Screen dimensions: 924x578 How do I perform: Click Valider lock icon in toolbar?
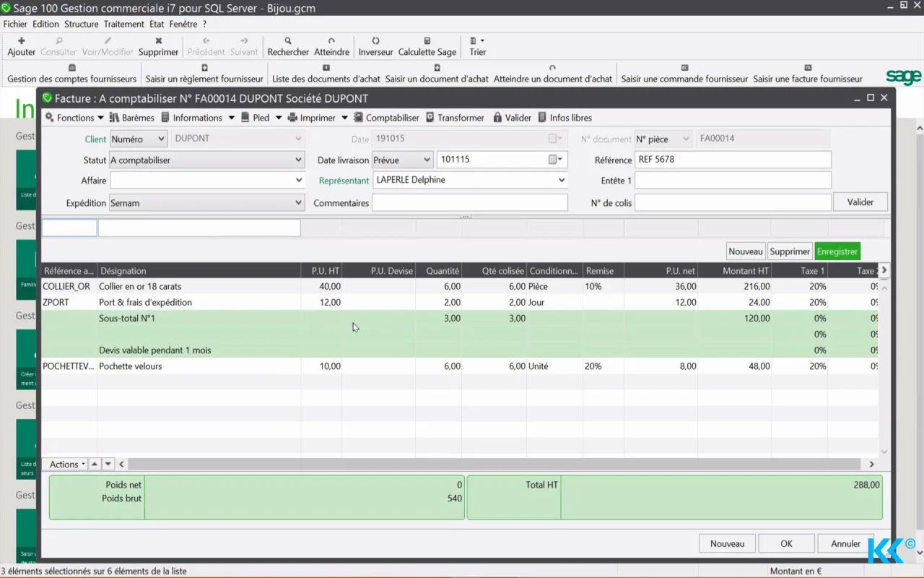(x=512, y=118)
